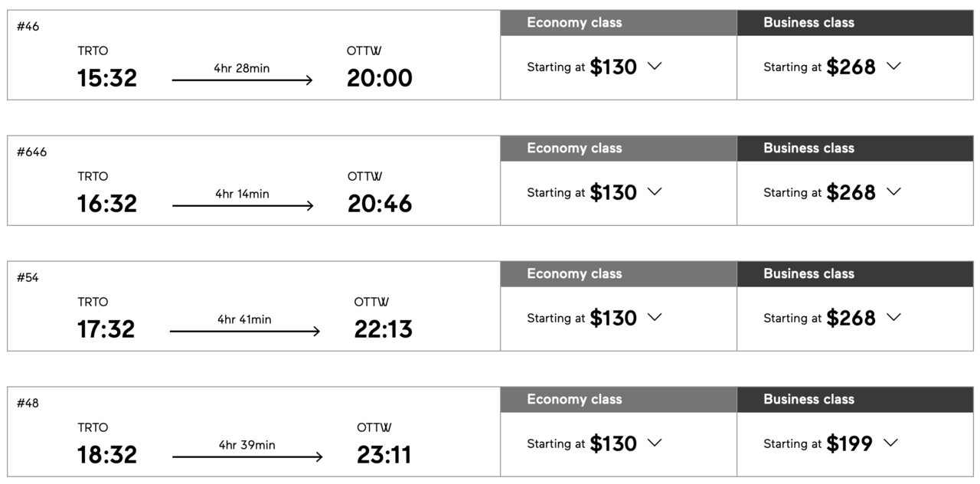980x484 pixels.
Task: Click the $268 Business price for train #54
Action: click(850, 318)
